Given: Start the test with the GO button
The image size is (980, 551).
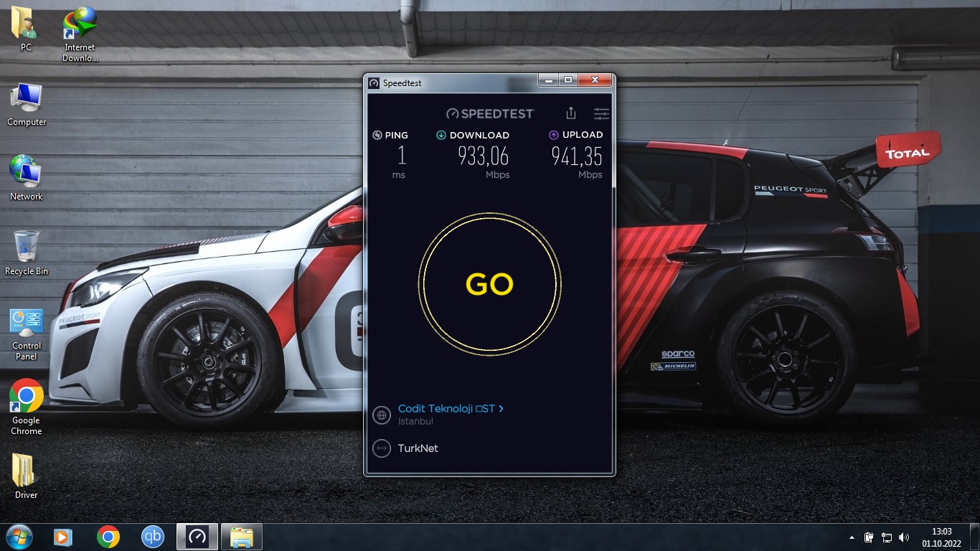Looking at the screenshot, I should (489, 285).
